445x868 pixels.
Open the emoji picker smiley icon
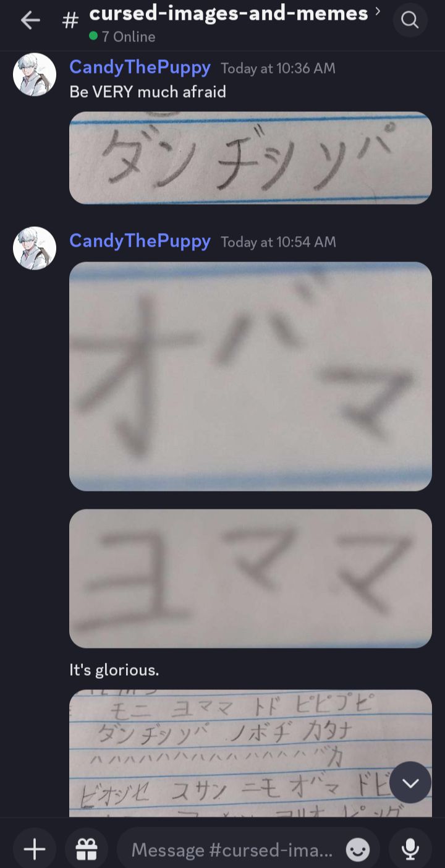click(358, 850)
